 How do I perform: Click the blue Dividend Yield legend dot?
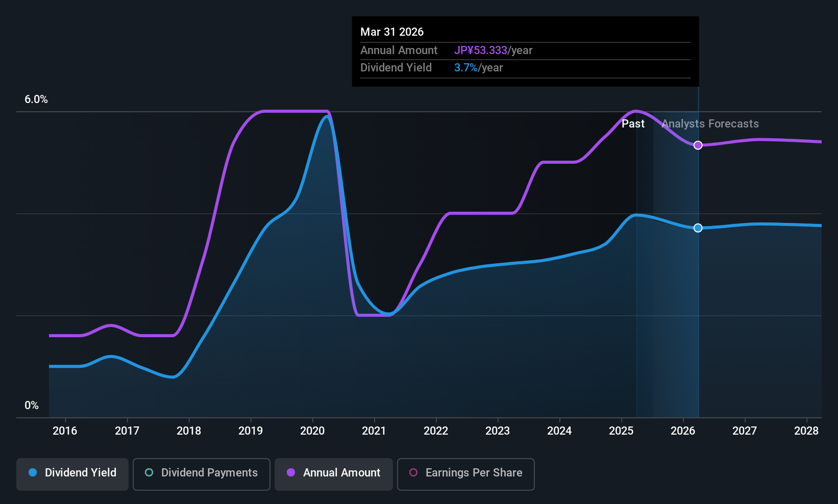coord(33,472)
